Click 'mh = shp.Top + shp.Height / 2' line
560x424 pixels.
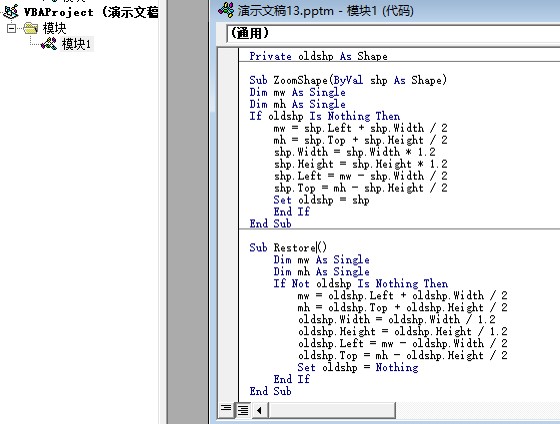361,140
